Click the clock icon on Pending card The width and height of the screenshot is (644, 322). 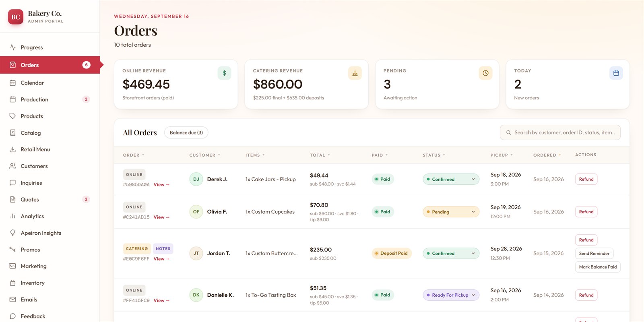tap(485, 73)
